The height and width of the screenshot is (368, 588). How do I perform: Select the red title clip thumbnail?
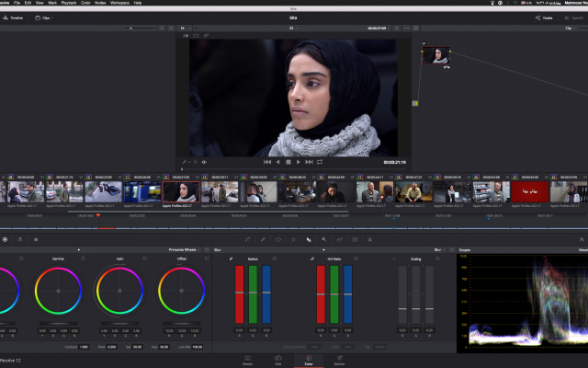pyautogui.click(x=529, y=192)
